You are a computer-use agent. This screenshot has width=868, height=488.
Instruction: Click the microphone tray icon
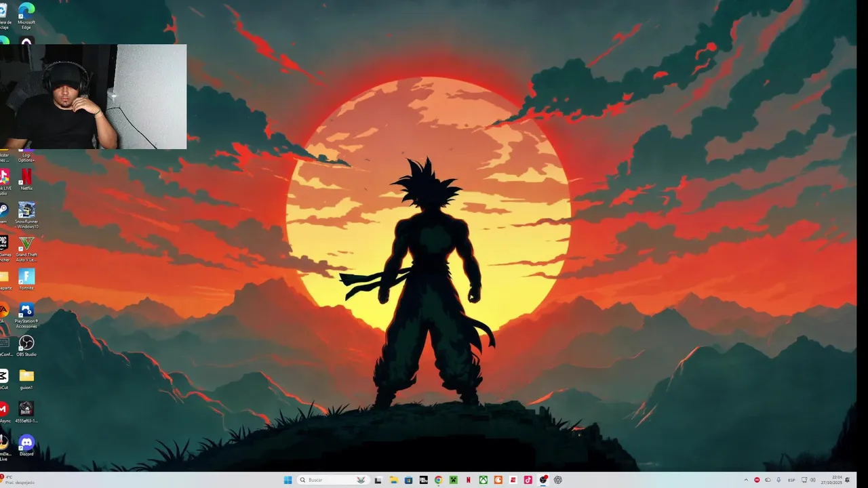[778, 480]
